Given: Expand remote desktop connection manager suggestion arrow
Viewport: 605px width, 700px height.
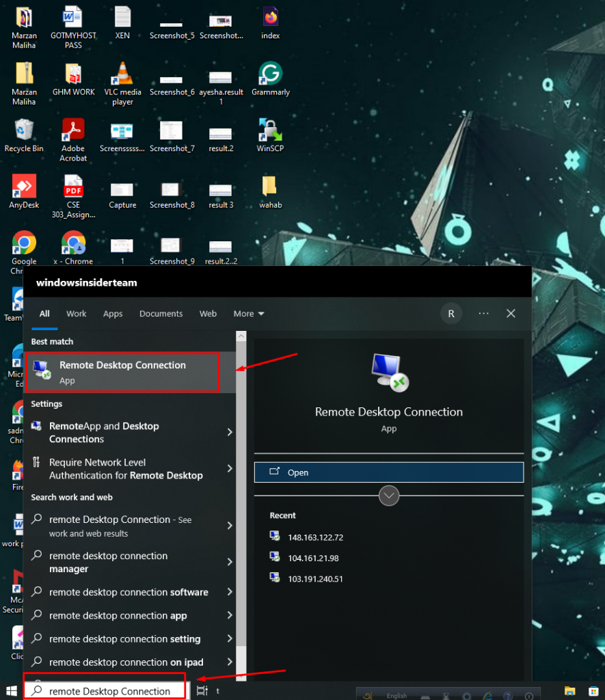Looking at the screenshot, I should tap(230, 562).
